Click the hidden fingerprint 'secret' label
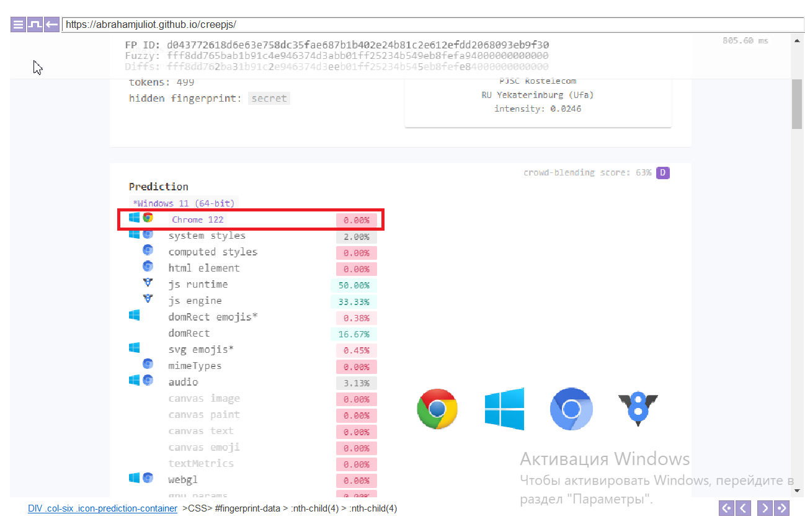This screenshot has width=805, height=532. click(269, 98)
